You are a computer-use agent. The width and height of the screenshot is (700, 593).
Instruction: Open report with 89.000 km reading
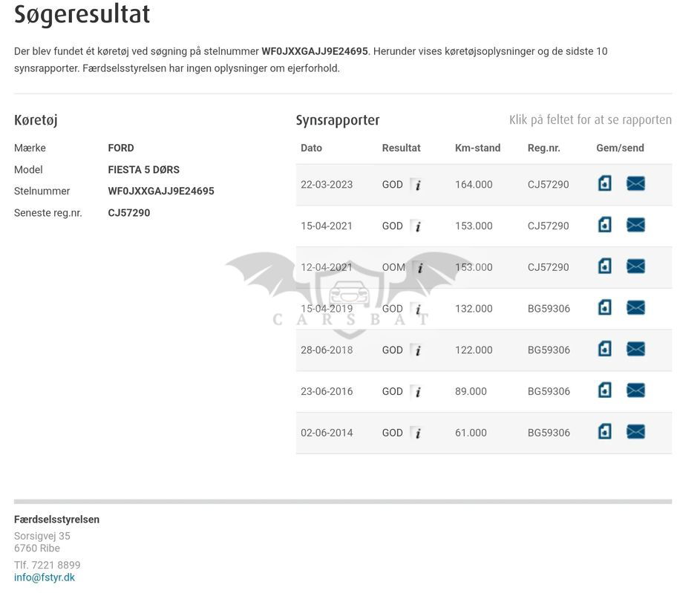[472, 391]
